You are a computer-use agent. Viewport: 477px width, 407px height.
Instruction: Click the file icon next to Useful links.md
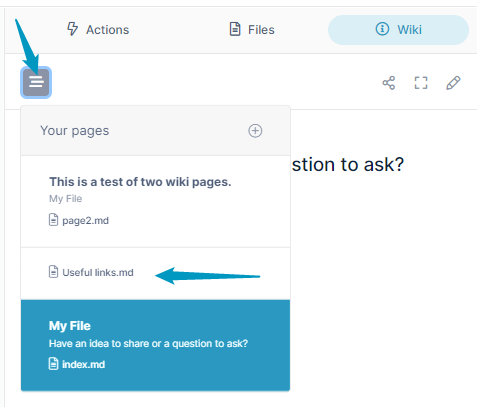53,272
